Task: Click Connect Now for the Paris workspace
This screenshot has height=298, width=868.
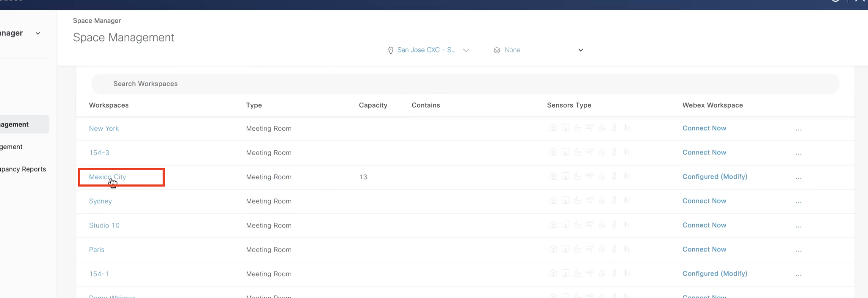Action: click(x=704, y=249)
